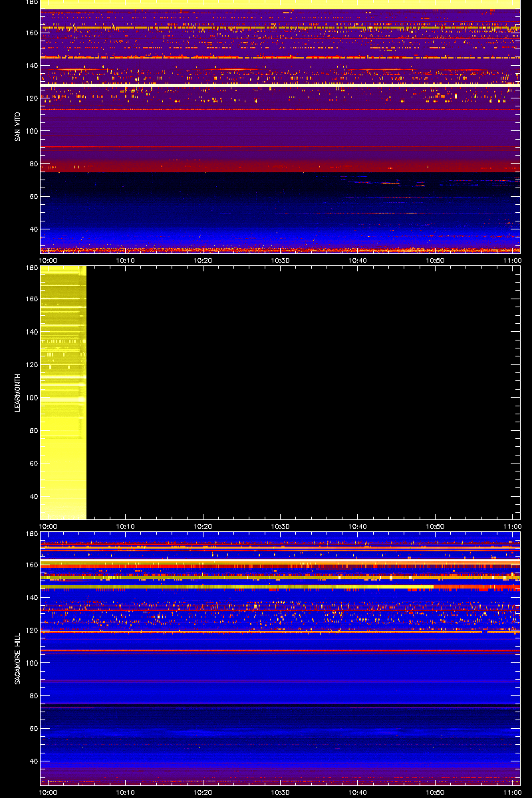The width and height of the screenshot is (532, 798).
Task: Click the 180 frequency tick on Learmonth
Action: click(x=31, y=267)
